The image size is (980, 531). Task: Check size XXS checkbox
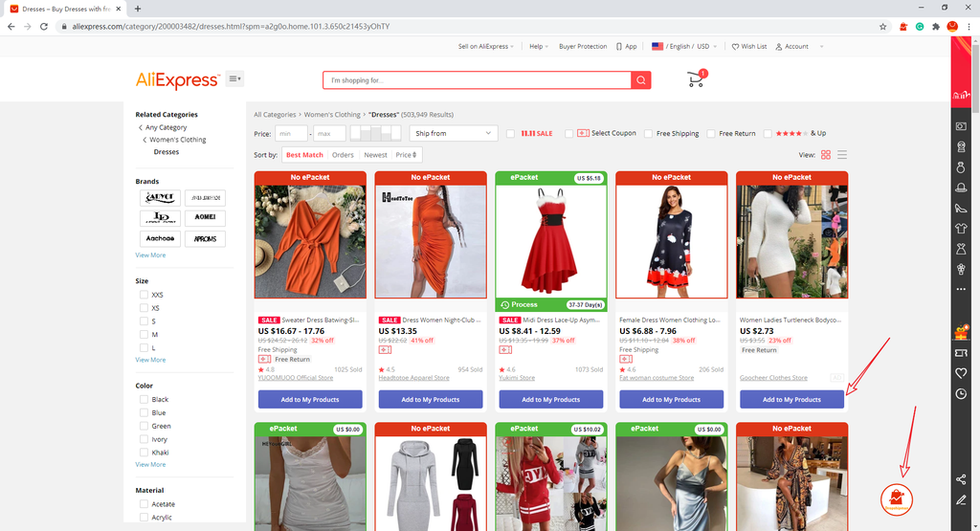pyautogui.click(x=144, y=295)
